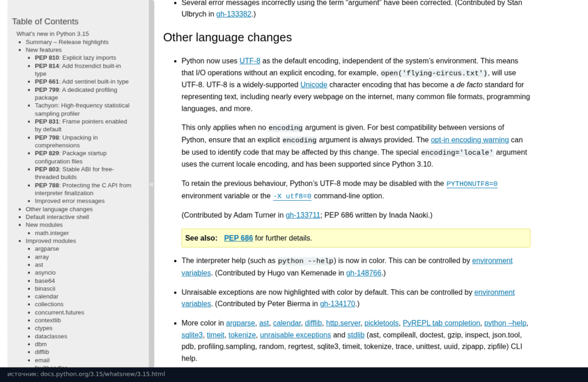The height and width of the screenshot is (382, 588).
Task: Open the gh-148766 issue link
Action: (363, 273)
